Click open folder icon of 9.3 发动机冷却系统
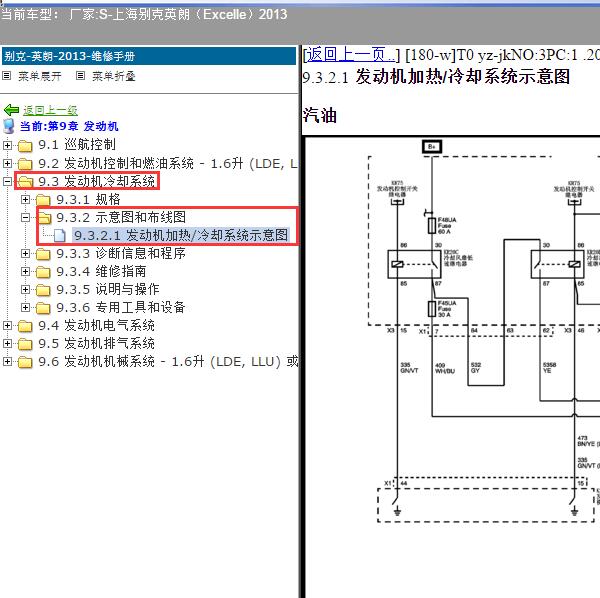 pos(25,182)
